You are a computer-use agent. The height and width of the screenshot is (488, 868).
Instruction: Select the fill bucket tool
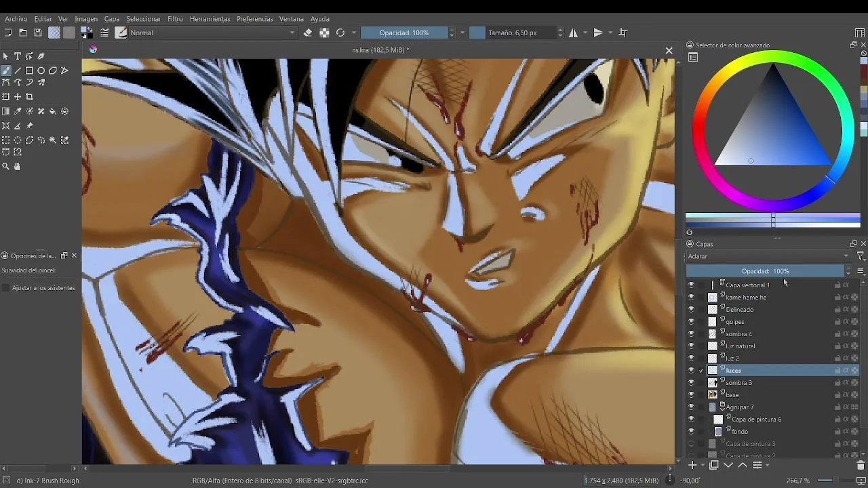tap(53, 111)
